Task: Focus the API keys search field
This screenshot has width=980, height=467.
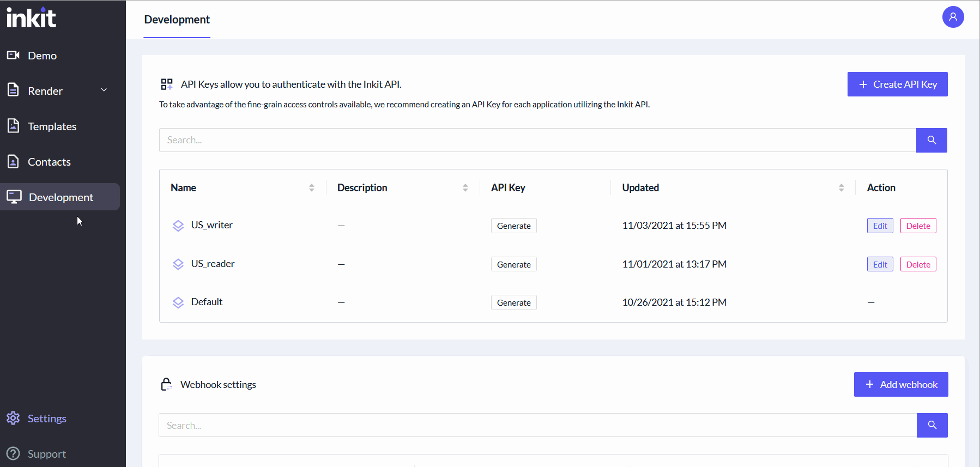Action: [x=537, y=140]
